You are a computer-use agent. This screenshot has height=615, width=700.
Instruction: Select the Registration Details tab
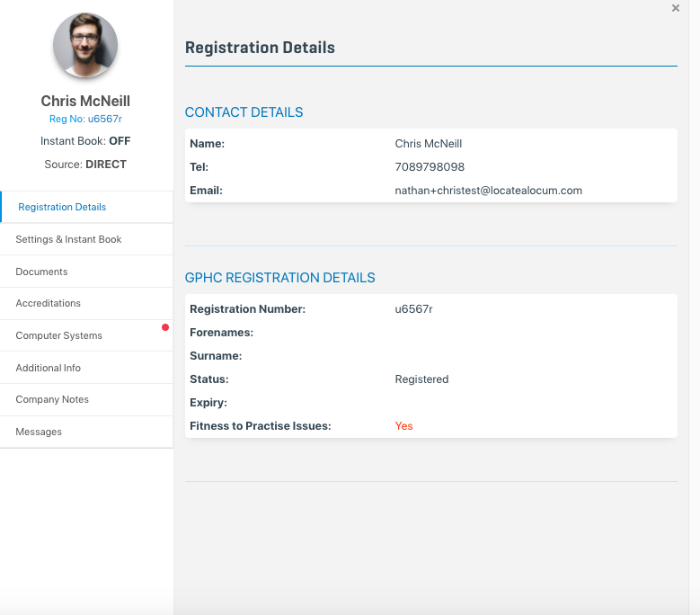[62, 207]
